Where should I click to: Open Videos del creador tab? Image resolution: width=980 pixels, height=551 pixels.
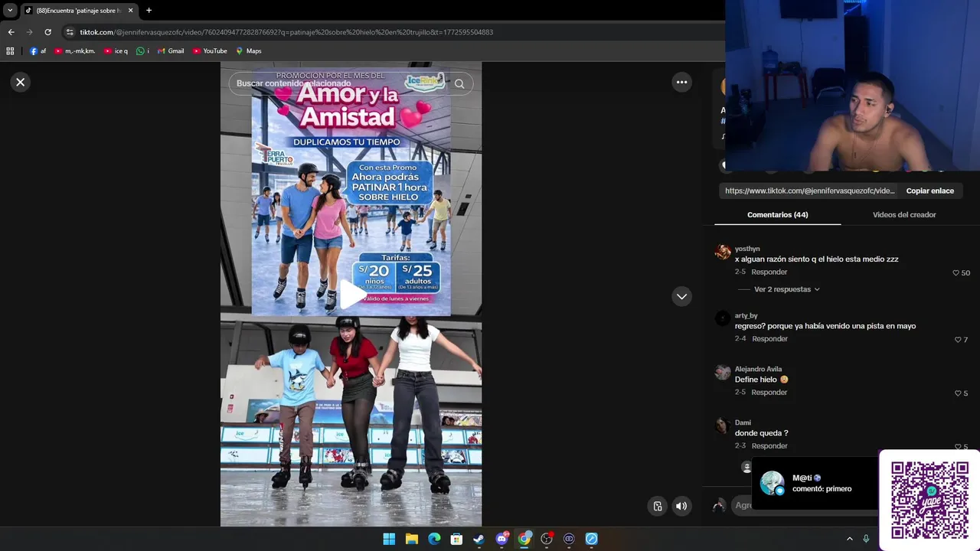904,215
